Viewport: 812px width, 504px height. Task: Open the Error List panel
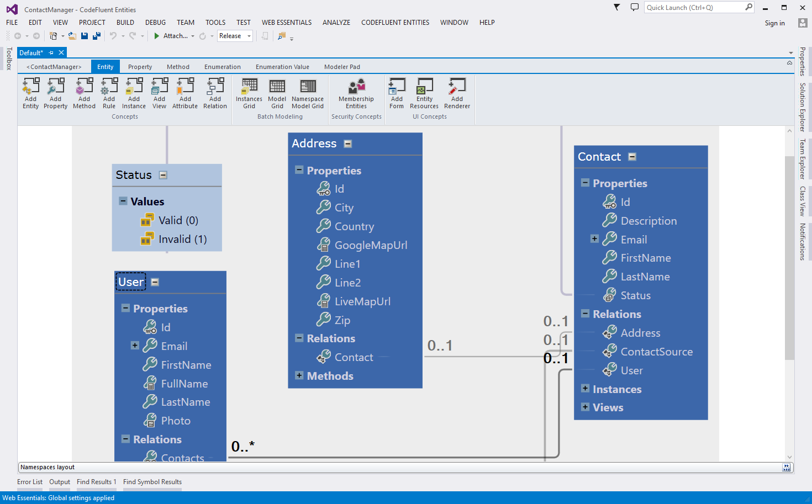click(30, 482)
